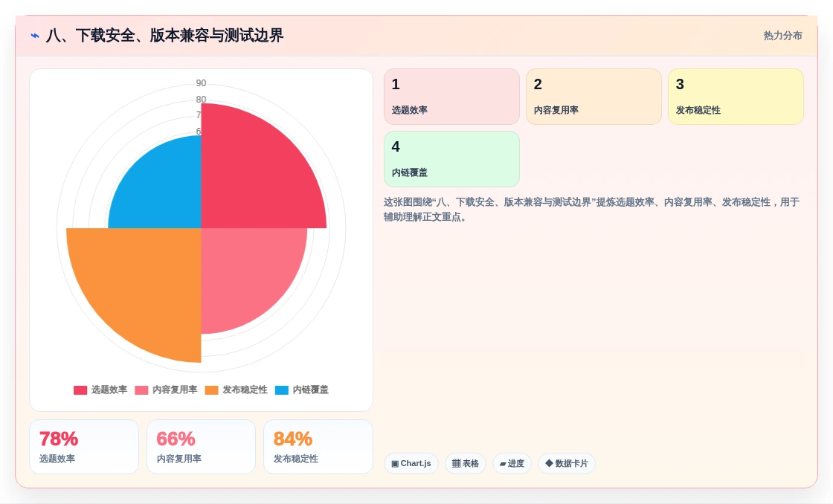Open card 4 内链覆盖
Viewport: 833px width, 504px height.
[x=451, y=159]
